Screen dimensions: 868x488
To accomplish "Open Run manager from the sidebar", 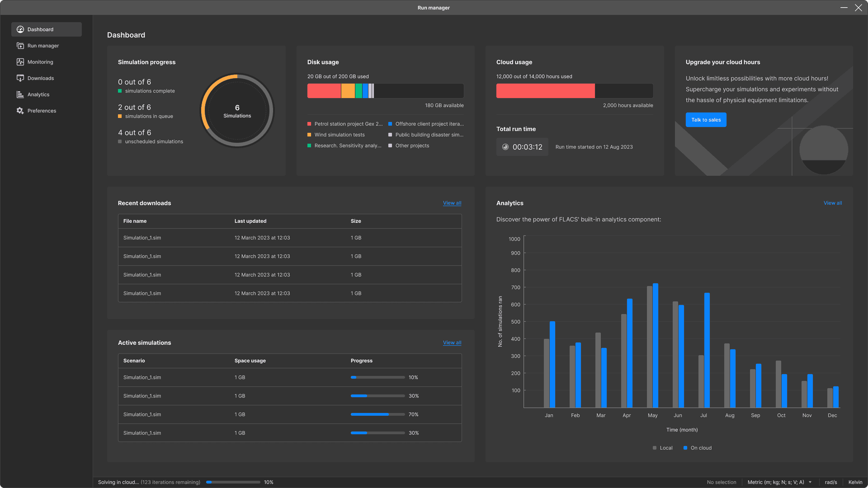I will (43, 46).
